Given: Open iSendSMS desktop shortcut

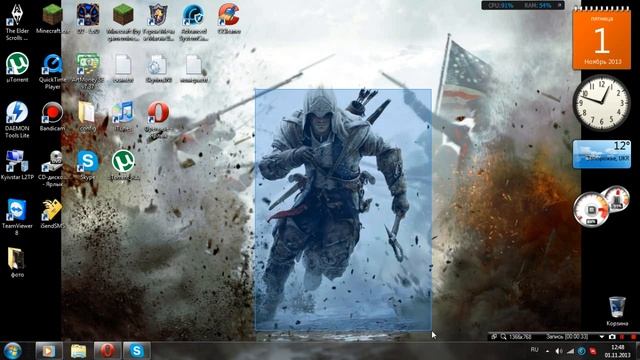Looking at the screenshot, I should tap(52, 213).
